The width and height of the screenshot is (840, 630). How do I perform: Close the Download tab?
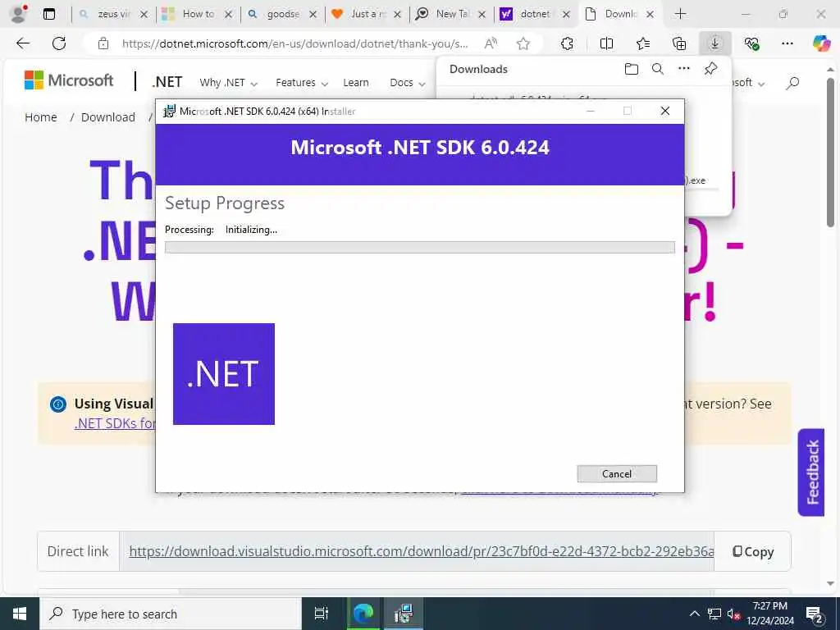click(x=650, y=15)
